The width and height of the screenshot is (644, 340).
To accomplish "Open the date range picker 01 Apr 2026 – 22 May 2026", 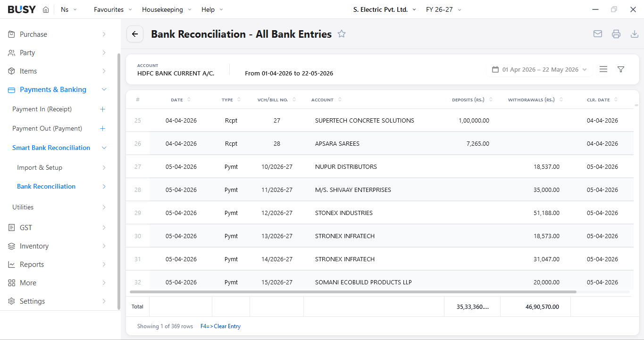I will click(x=539, y=69).
